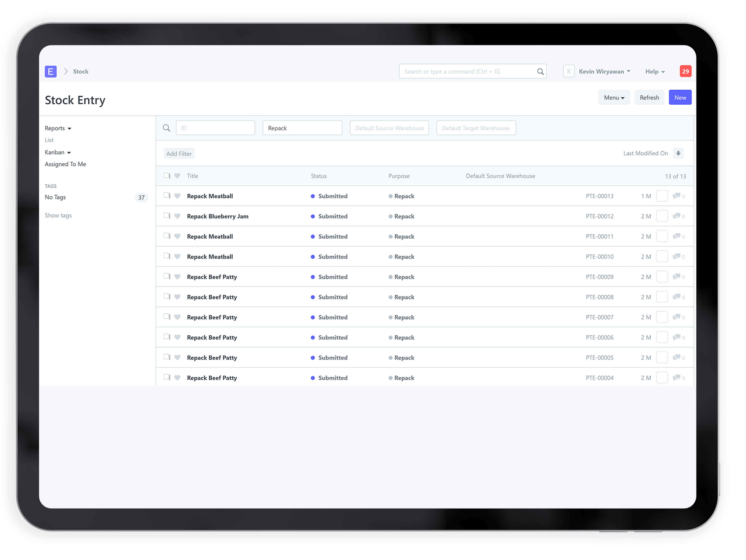
Task: Expand the Kanban dropdown in sidebar
Action: pyautogui.click(x=58, y=152)
